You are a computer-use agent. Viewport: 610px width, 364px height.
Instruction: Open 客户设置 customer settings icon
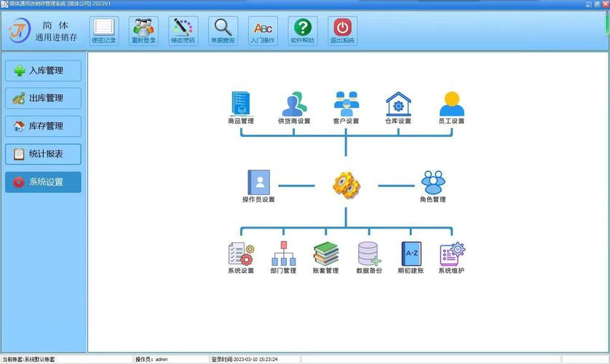346,108
